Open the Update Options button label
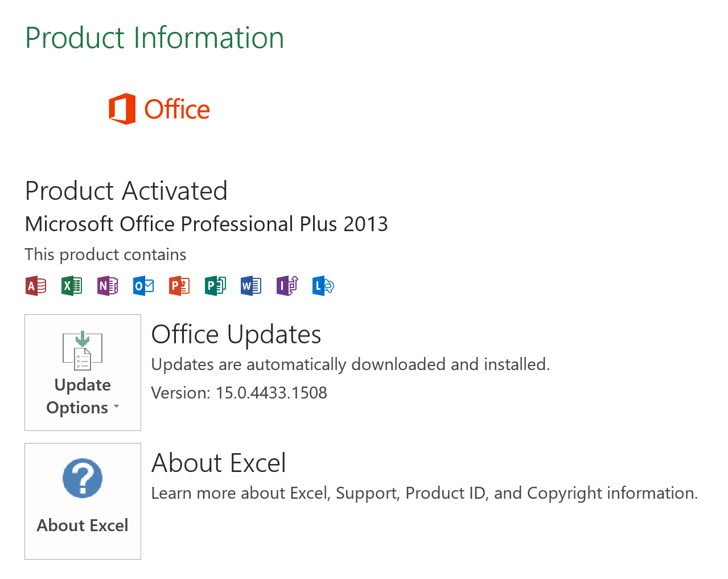The image size is (728, 579). [83, 396]
